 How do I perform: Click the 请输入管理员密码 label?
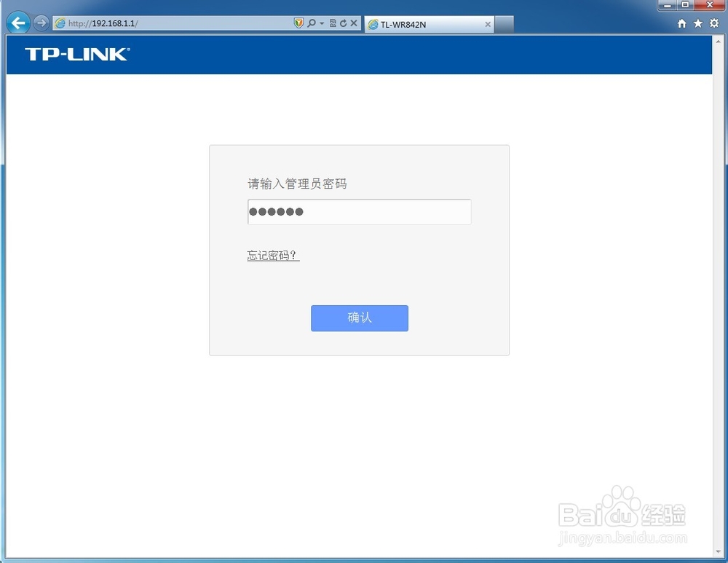pyautogui.click(x=297, y=184)
